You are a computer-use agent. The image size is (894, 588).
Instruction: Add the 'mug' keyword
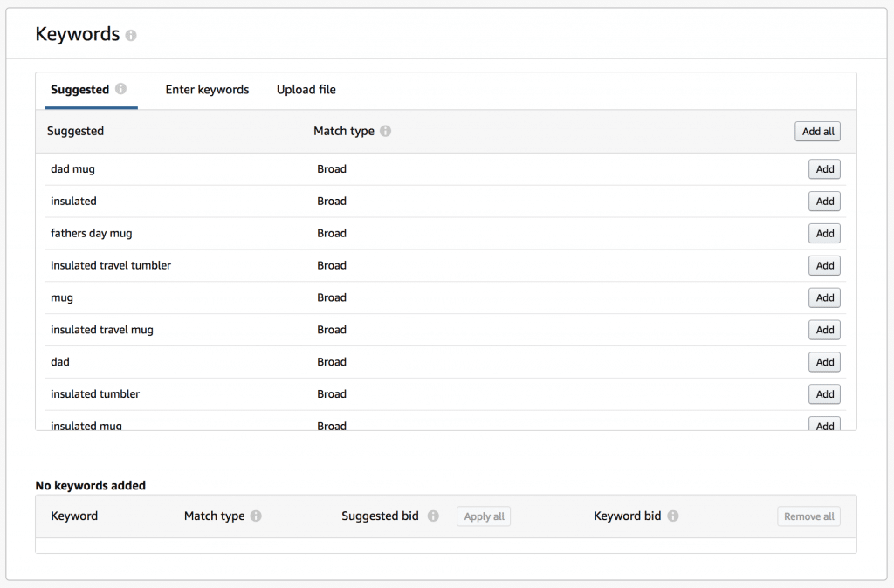824,298
